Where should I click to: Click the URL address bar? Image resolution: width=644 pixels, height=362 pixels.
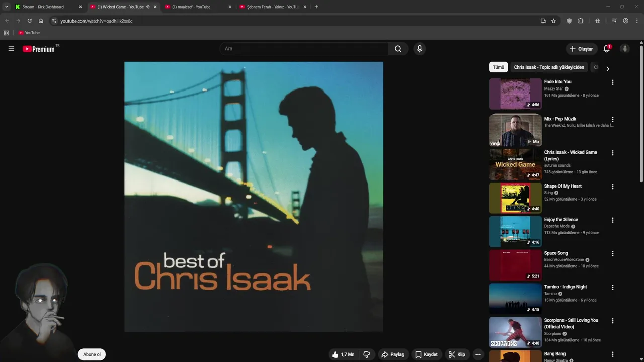click(x=297, y=21)
